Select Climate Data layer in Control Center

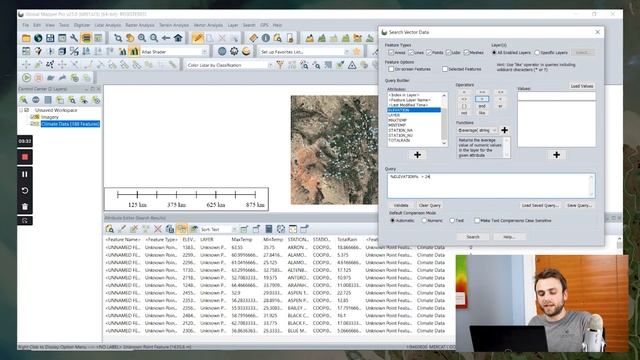(70, 124)
